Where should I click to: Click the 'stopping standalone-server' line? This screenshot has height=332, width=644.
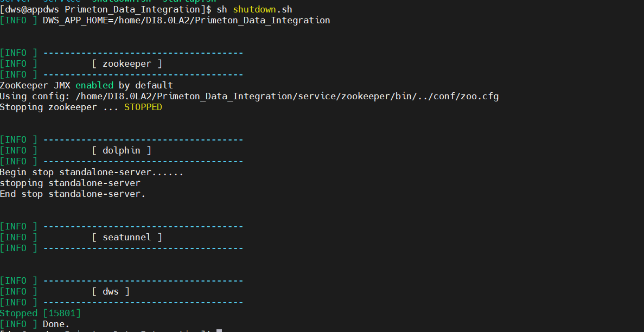click(x=70, y=183)
